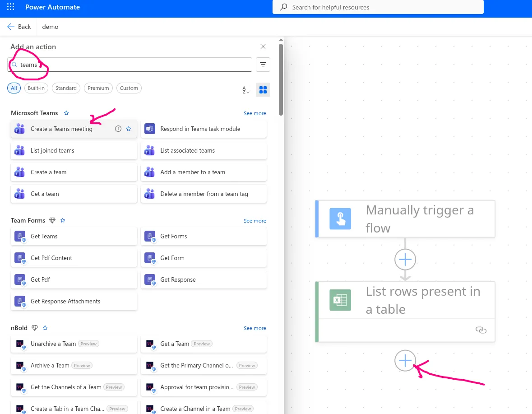Click the connection icon on List rows card
This screenshot has height=414, width=532.
pyautogui.click(x=481, y=330)
